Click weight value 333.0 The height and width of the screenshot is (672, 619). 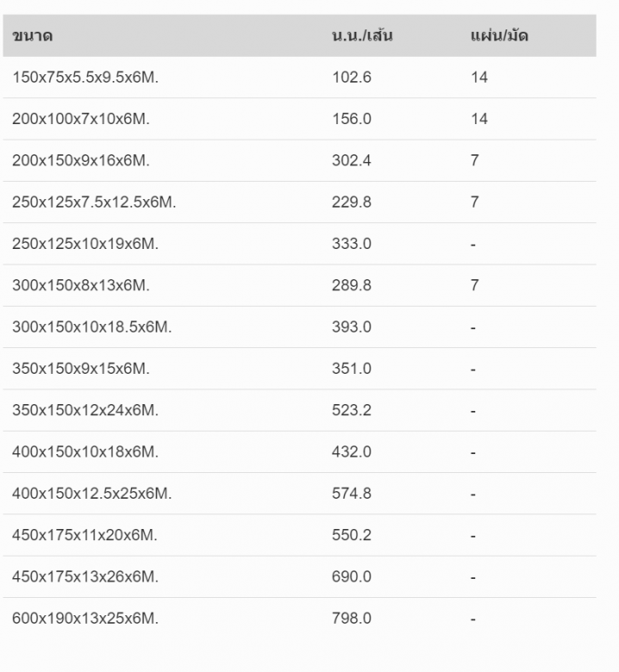pyautogui.click(x=352, y=244)
